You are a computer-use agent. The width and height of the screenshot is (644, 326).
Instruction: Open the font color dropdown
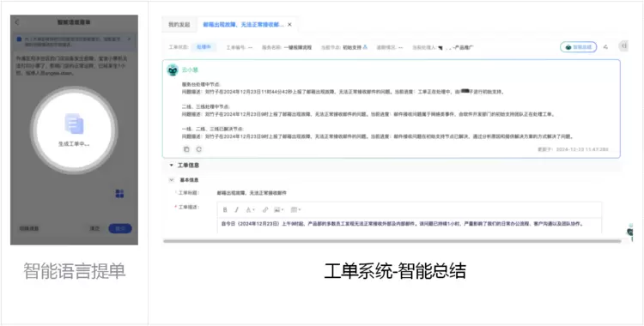pyautogui.click(x=250, y=210)
